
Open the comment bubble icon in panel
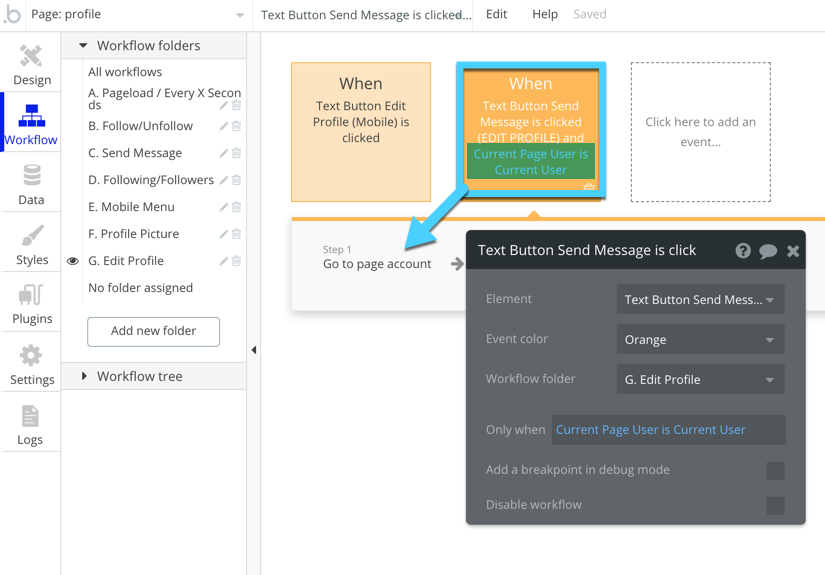(768, 251)
